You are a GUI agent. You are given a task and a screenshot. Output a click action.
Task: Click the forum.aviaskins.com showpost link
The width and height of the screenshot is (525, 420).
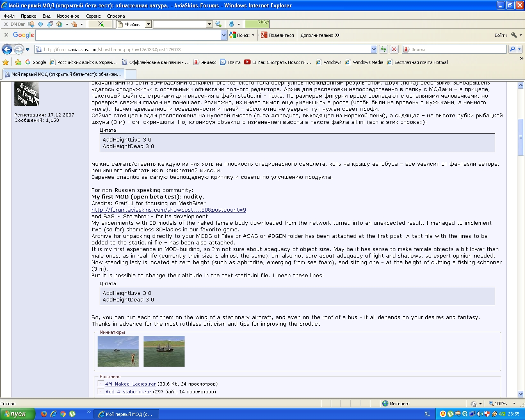pyautogui.click(x=169, y=210)
